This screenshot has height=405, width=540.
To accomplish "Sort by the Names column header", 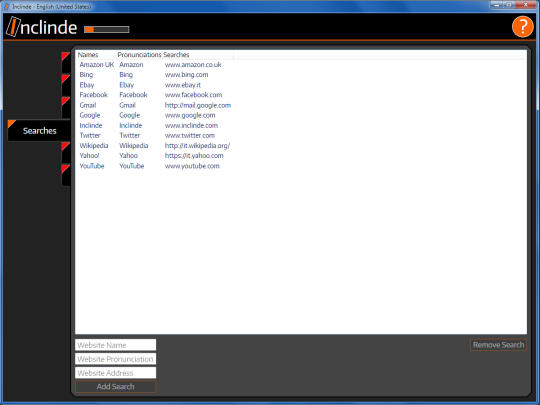I will [88, 55].
